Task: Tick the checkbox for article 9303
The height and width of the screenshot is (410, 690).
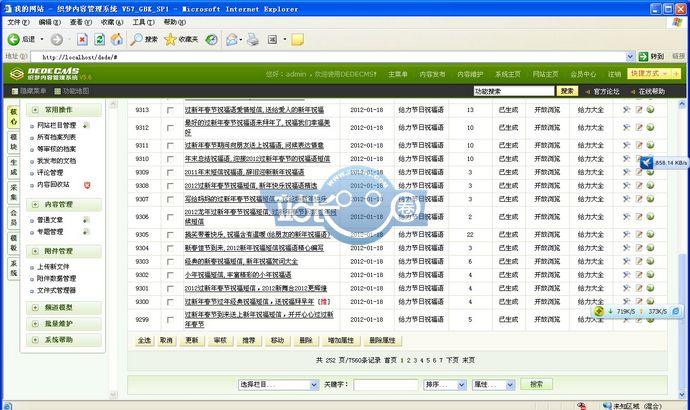Action: click(x=170, y=262)
